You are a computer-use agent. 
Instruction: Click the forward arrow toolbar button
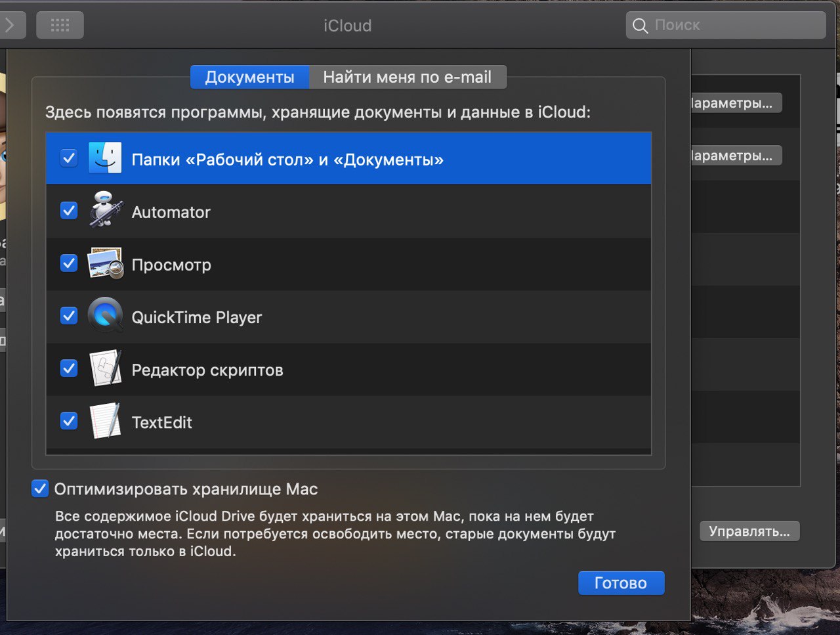10,26
